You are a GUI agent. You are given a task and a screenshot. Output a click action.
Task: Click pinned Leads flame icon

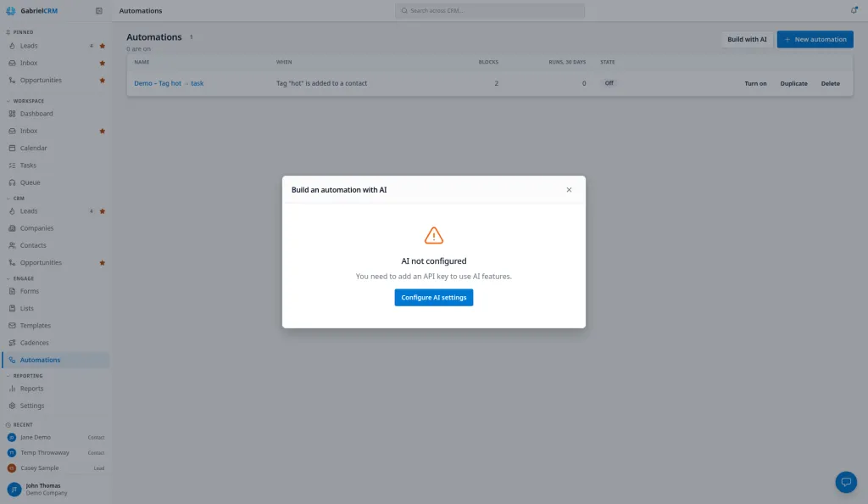pos(12,46)
